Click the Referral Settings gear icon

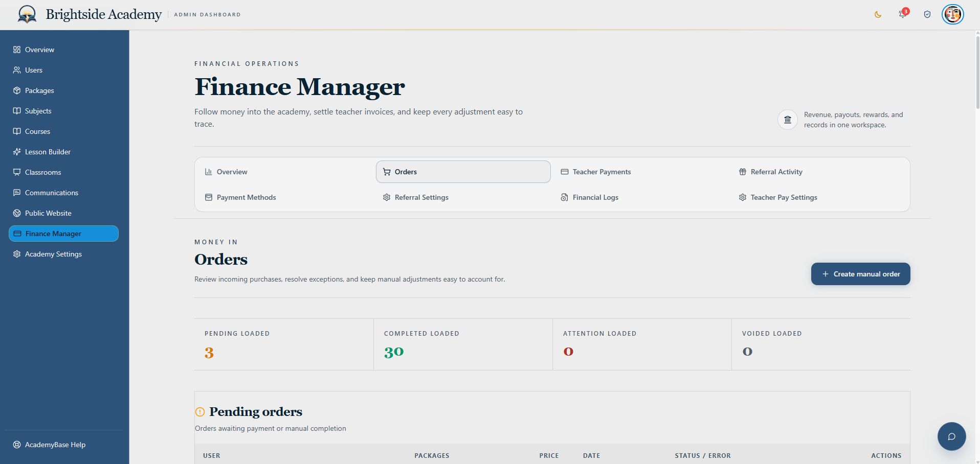(387, 197)
